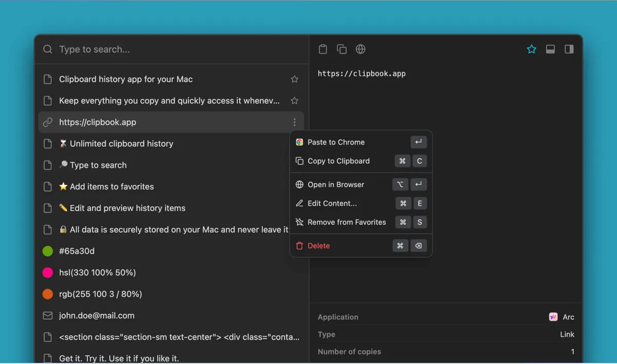The width and height of the screenshot is (617, 364).
Task: Select the section class HTML snippet row
Action: point(171,337)
